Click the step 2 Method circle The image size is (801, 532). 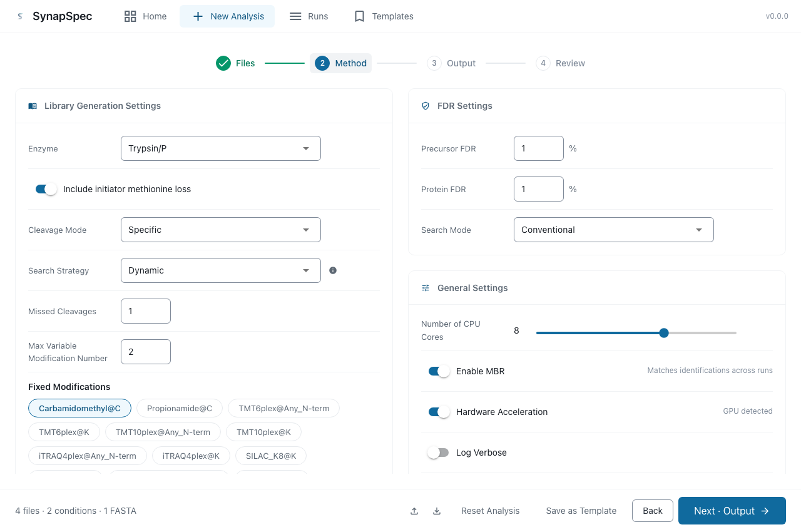click(322, 63)
